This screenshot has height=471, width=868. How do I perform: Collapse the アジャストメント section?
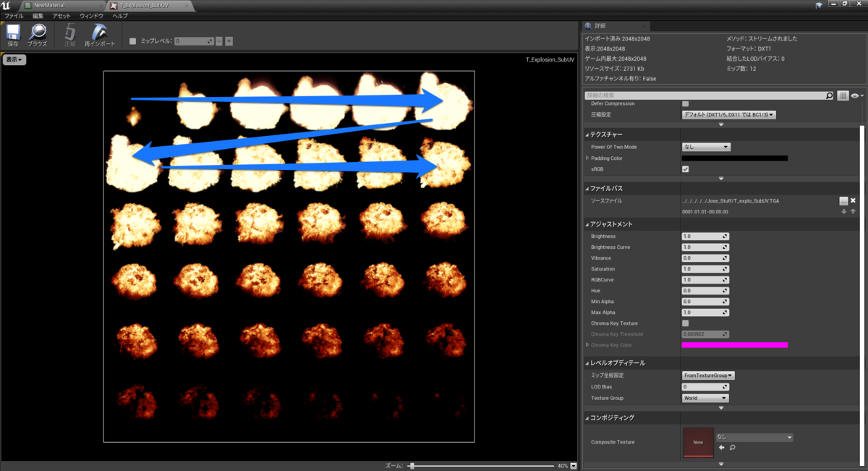[x=587, y=224]
